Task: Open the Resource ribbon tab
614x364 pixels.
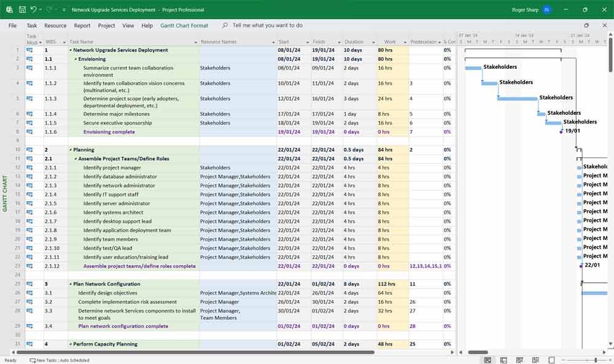Action: 55,26
